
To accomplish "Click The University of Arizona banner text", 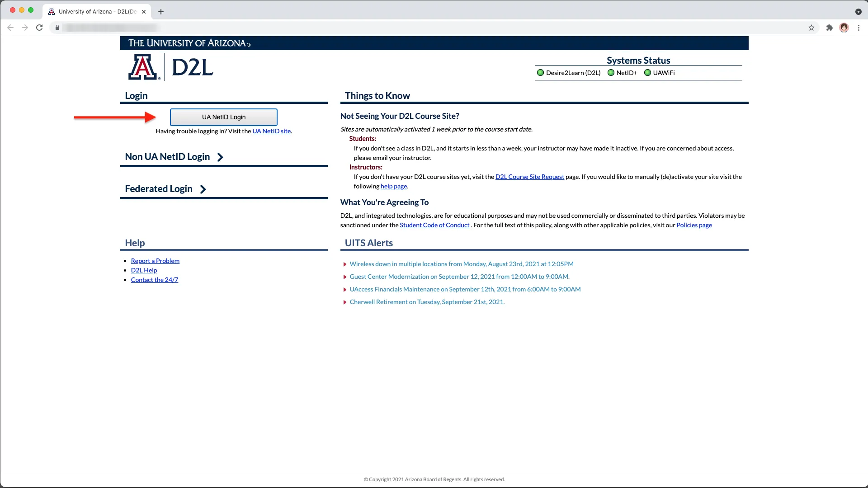I will [x=189, y=43].
